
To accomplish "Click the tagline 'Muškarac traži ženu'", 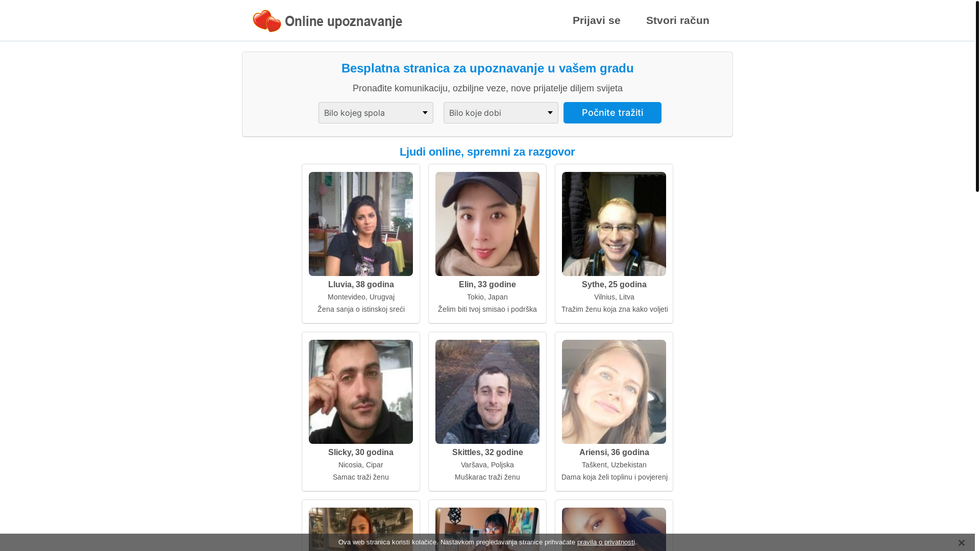I will (x=487, y=477).
